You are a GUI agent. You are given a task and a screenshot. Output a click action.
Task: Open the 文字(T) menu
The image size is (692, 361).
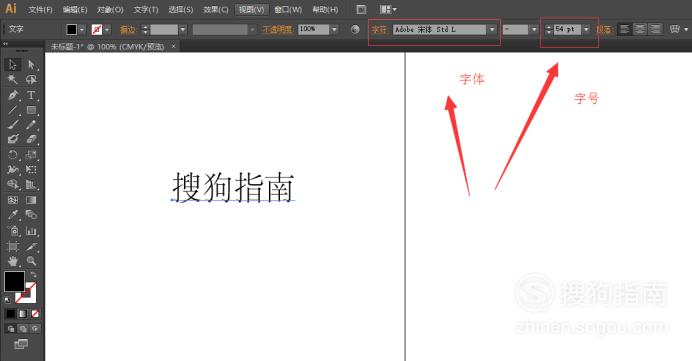pos(146,9)
